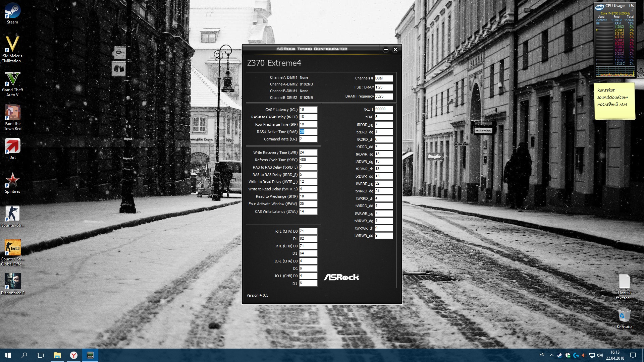Screen dimensions: 644x362
Task: Click the DRAM Frequency field
Action: click(x=383, y=96)
